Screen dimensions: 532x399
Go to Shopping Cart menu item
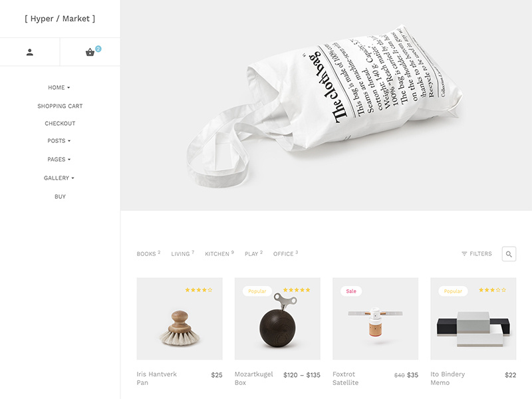(60, 106)
